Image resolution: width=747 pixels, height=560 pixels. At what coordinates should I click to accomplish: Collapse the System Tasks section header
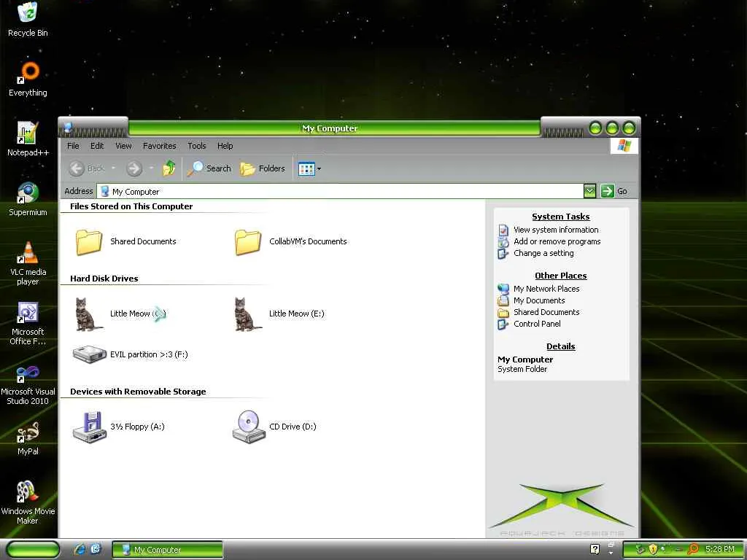coord(561,217)
